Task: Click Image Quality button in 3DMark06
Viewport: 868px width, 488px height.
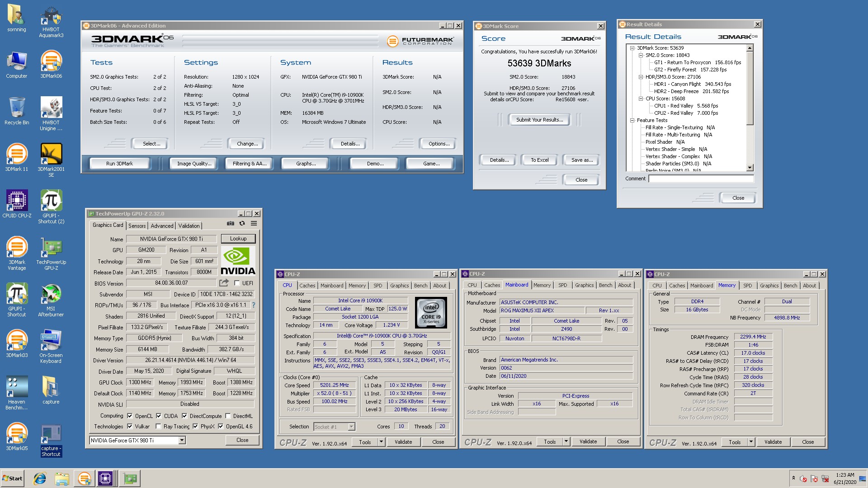Action: 194,164
